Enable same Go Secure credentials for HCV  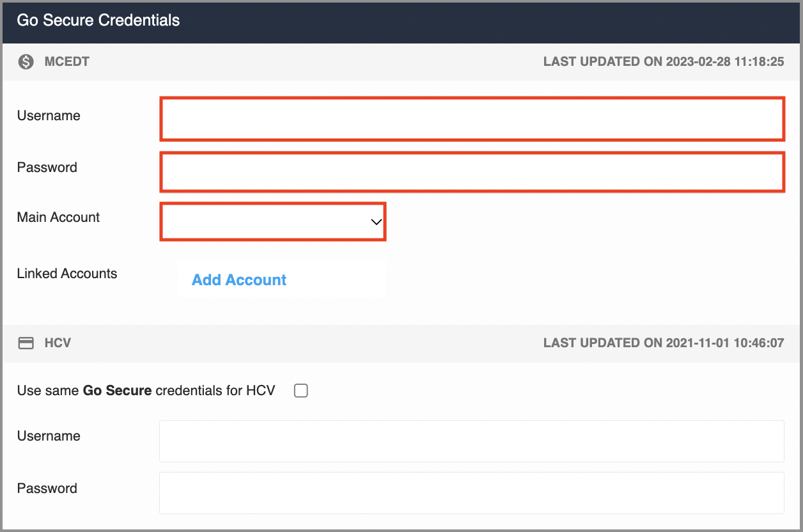coord(301,391)
